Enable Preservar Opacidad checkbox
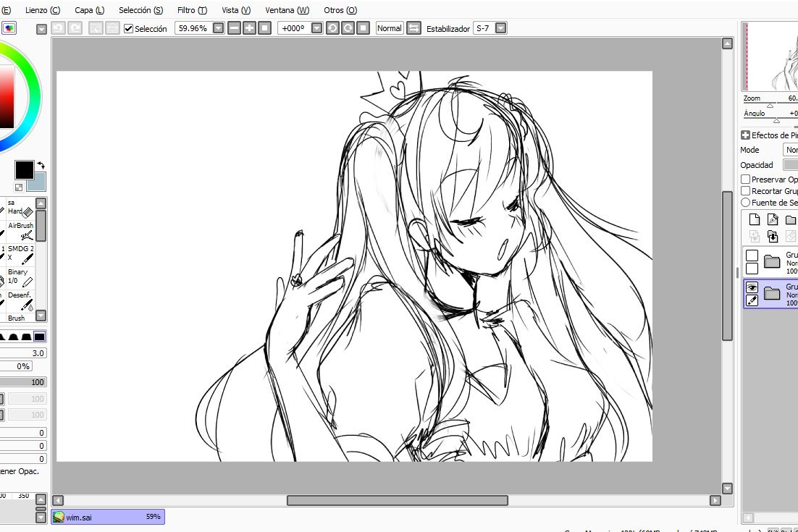This screenshot has width=798, height=532. coord(746,179)
